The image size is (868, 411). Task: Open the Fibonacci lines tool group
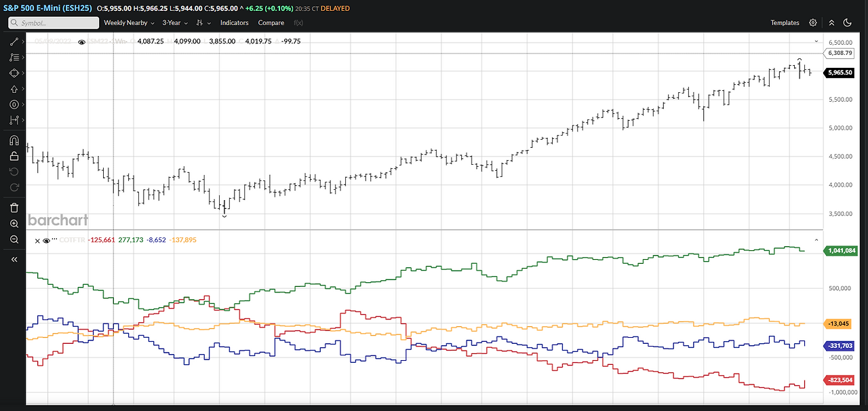click(x=14, y=58)
